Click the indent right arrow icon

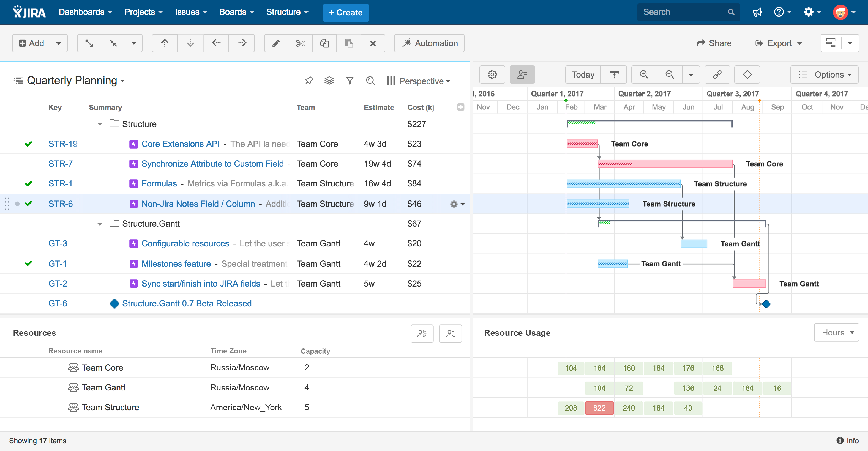click(x=242, y=43)
